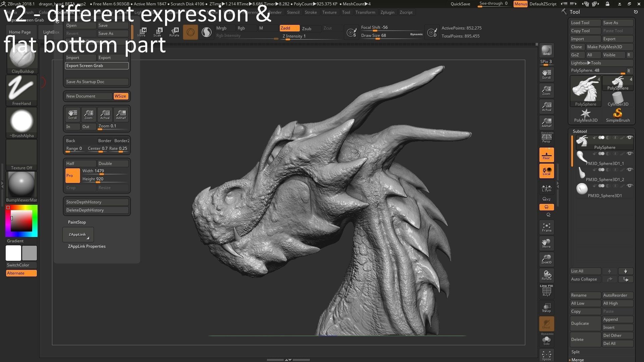Click the Move view icon in right shelf

pos(546,243)
